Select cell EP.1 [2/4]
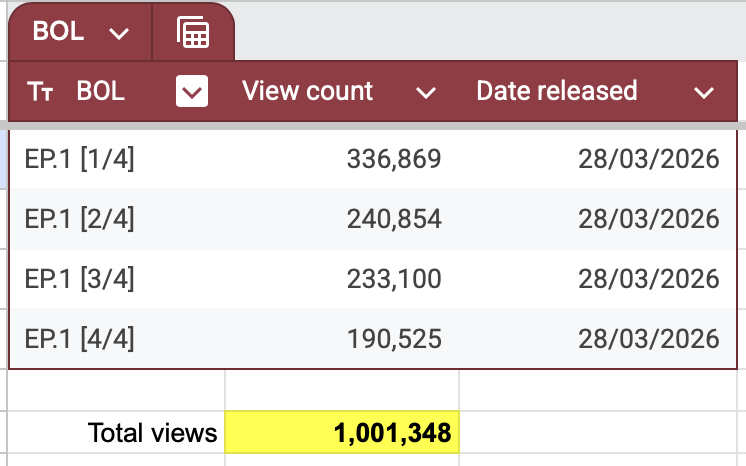The height and width of the screenshot is (466, 746). (x=117, y=219)
